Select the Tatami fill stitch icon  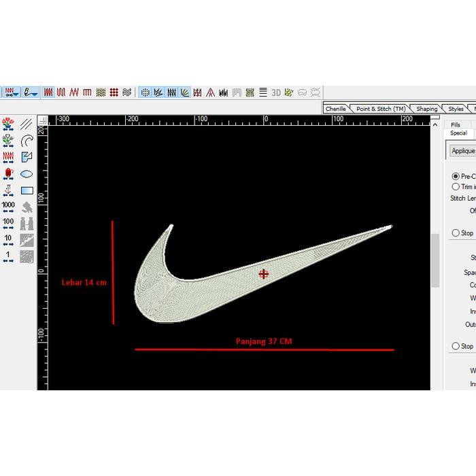(101, 92)
